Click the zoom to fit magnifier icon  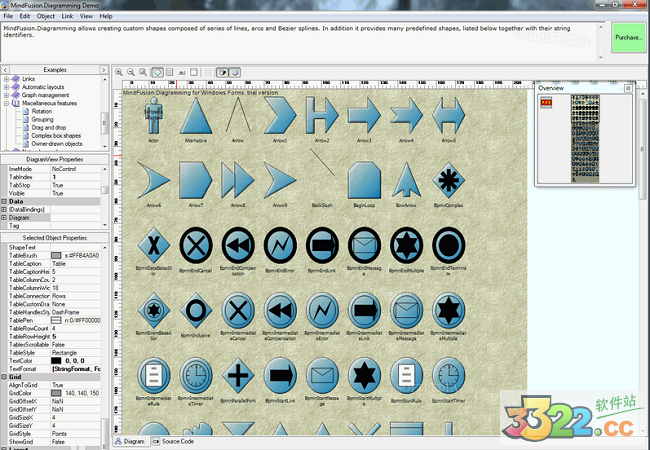point(143,72)
